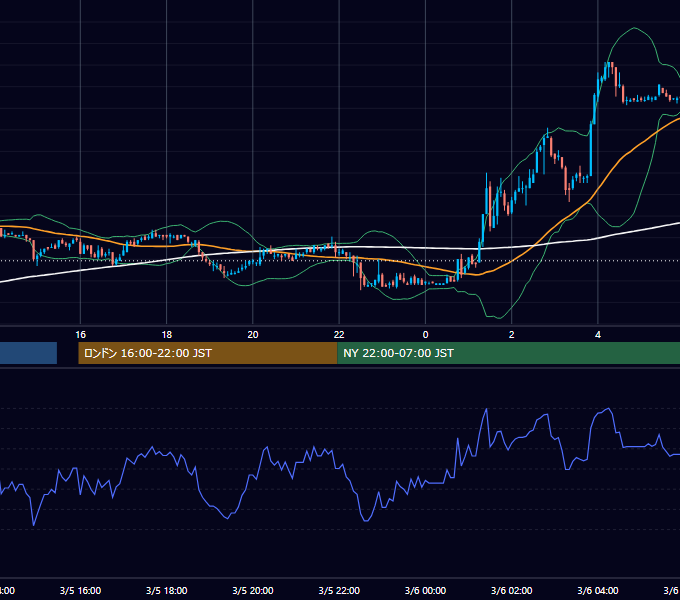Click the 16 hour label on price chart axis
The image size is (680, 600).
[81, 335]
